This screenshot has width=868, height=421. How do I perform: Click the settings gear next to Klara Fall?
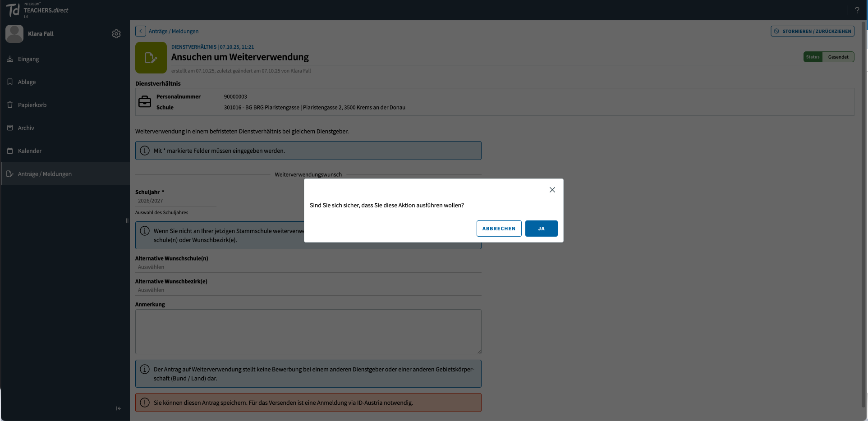pos(116,34)
